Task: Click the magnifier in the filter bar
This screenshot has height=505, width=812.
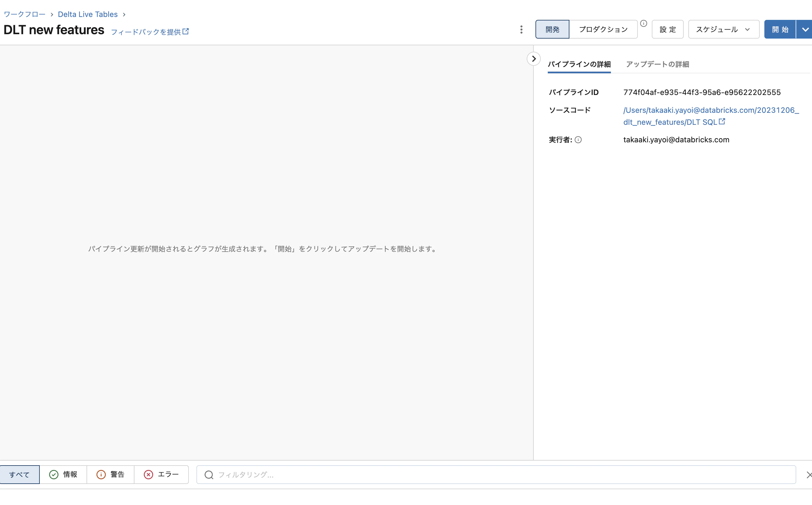Action: pos(209,475)
